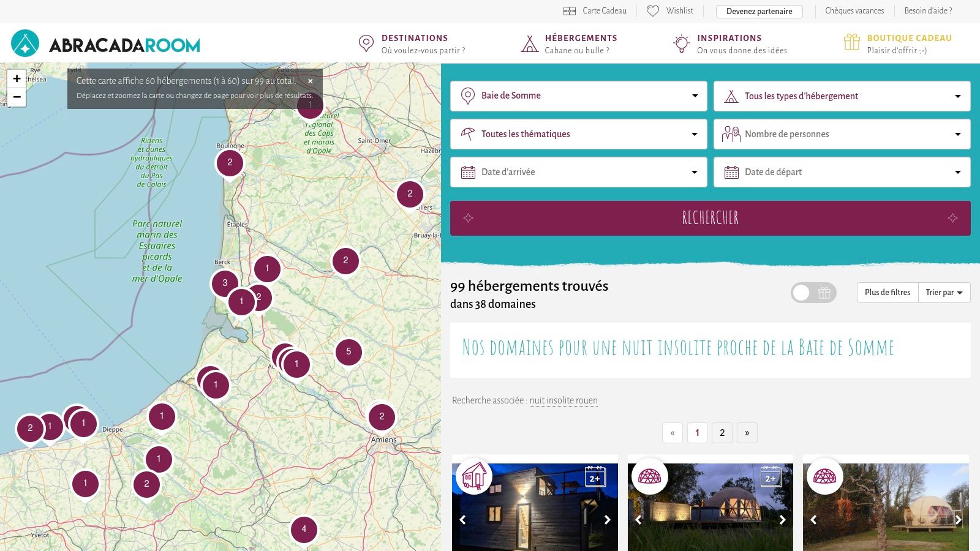980x551 pixels.
Task: Click the next page » arrow
Action: tap(747, 433)
